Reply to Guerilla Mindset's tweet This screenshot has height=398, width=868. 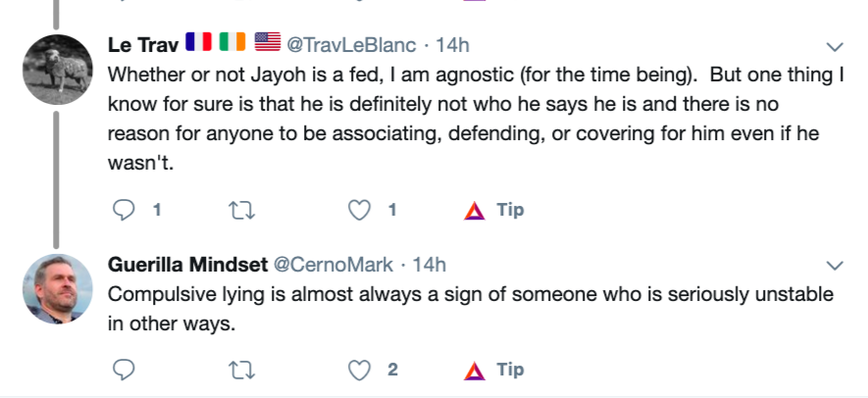pyautogui.click(x=124, y=370)
